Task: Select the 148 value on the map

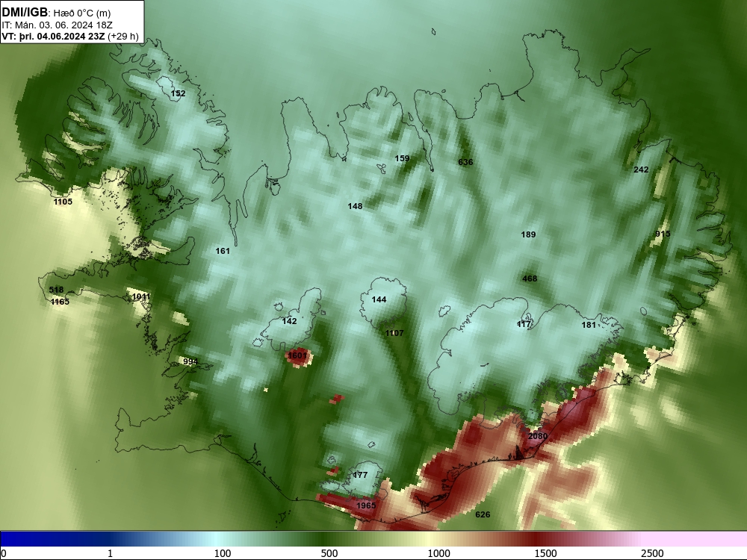Action: tap(355, 207)
